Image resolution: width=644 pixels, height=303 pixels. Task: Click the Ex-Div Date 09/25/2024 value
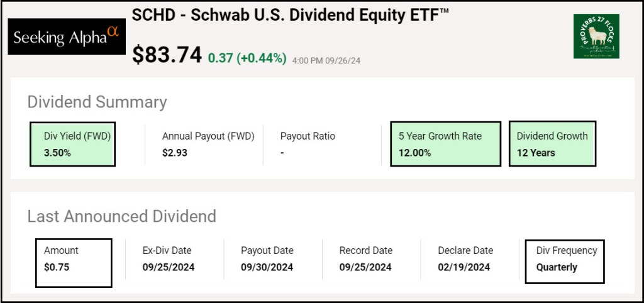[169, 267]
